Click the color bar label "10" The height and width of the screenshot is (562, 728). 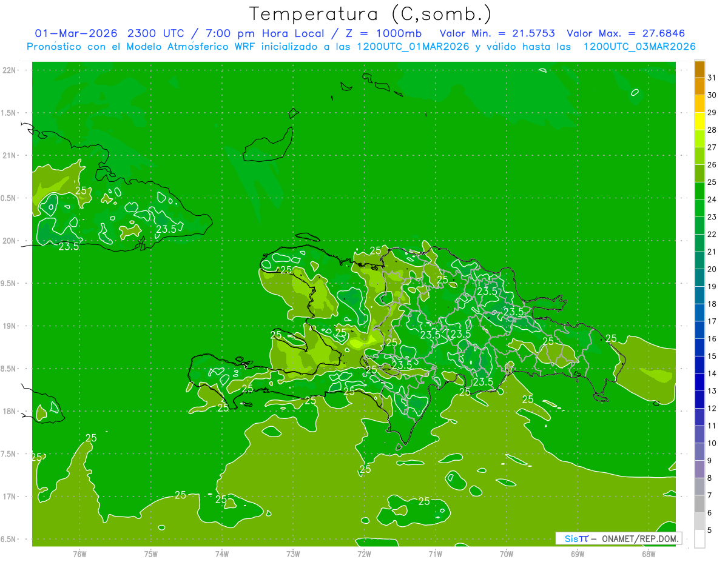(x=712, y=443)
